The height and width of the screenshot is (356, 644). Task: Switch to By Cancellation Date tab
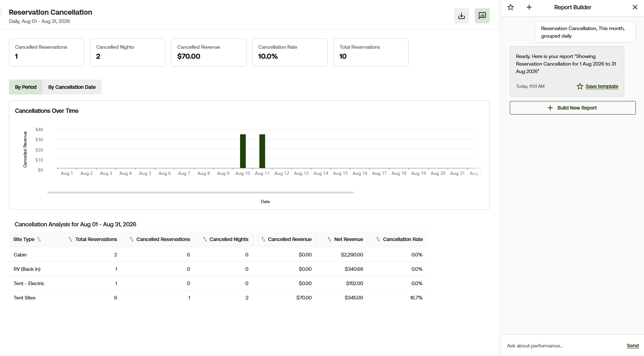[x=72, y=87]
